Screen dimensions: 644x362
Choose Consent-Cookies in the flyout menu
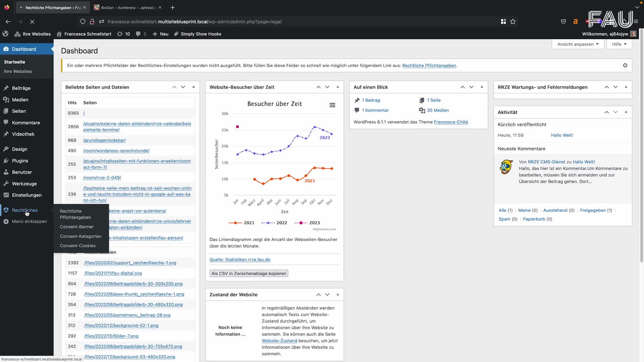pyautogui.click(x=77, y=246)
